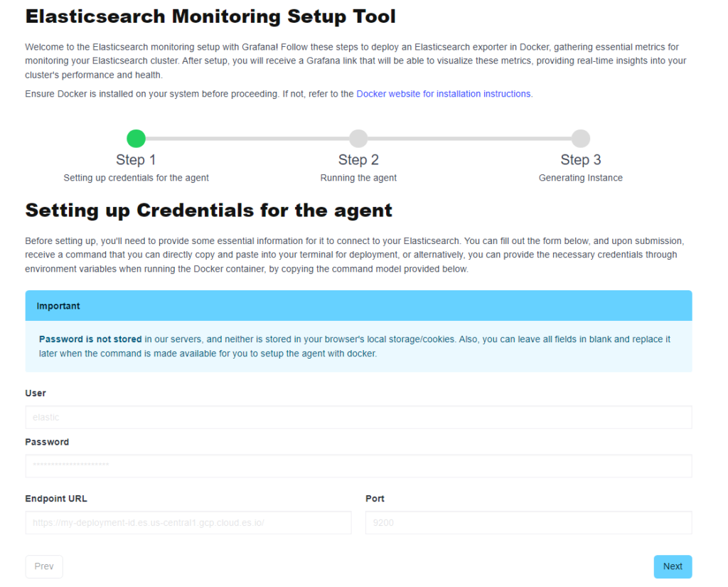Click the Prev button
Image resolution: width=728 pixels, height=587 pixels.
43,566
